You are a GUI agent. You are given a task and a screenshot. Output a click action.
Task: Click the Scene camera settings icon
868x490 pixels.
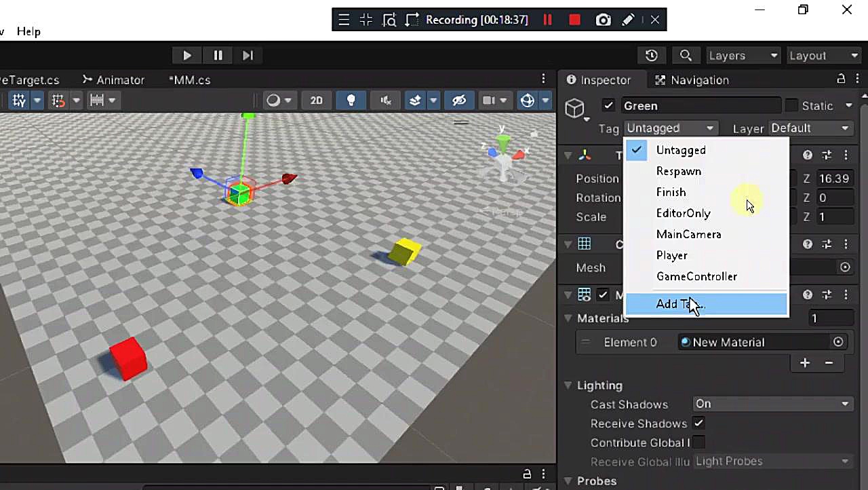pos(489,100)
